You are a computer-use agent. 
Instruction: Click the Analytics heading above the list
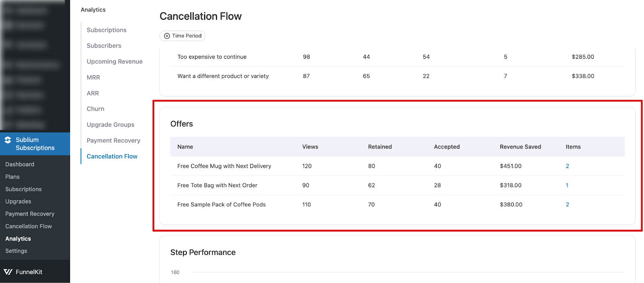point(93,10)
